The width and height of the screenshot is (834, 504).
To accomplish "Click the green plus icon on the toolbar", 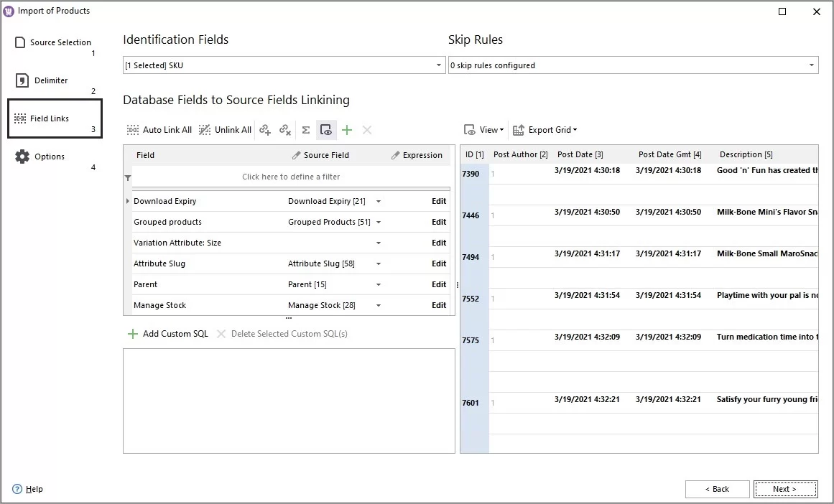I will 347,130.
